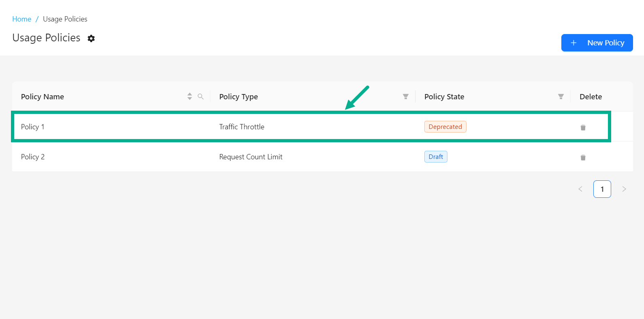Delete Policy 2 using trash icon
The height and width of the screenshot is (319, 644).
[583, 157]
